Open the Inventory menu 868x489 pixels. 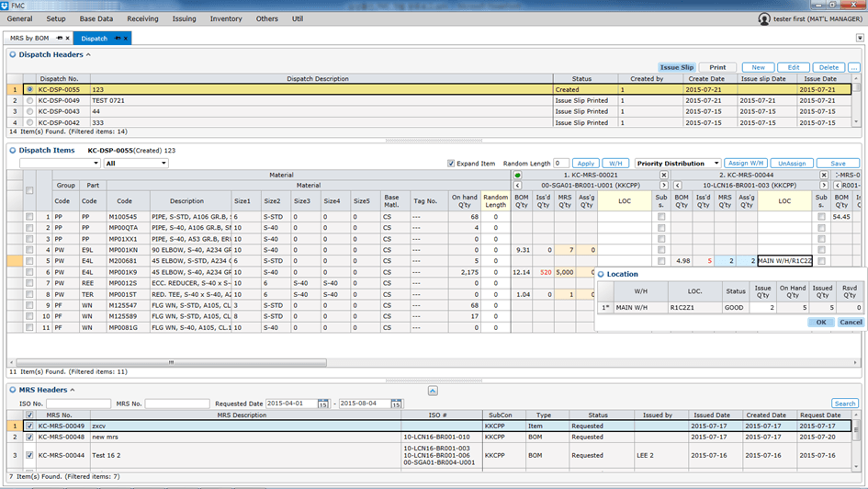226,18
